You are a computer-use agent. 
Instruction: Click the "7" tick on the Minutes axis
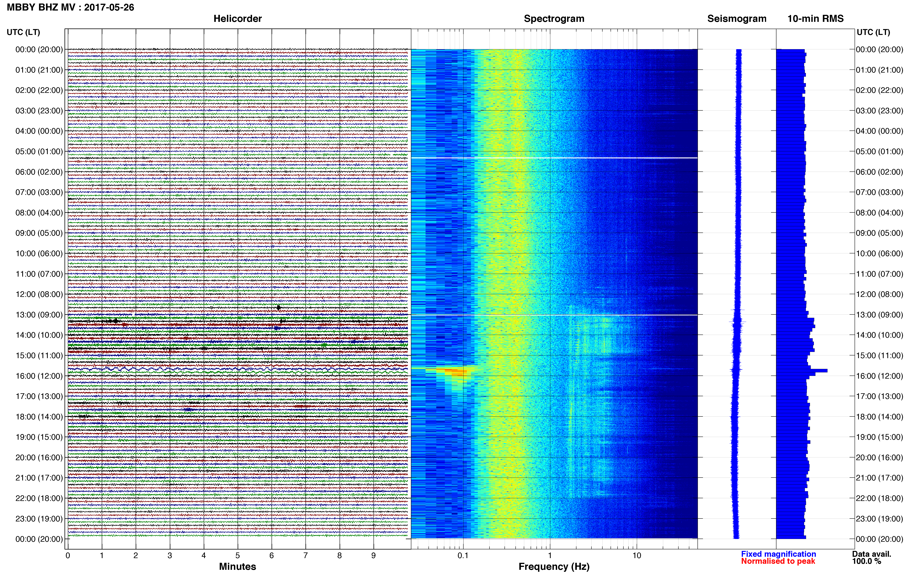pyautogui.click(x=306, y=555)
